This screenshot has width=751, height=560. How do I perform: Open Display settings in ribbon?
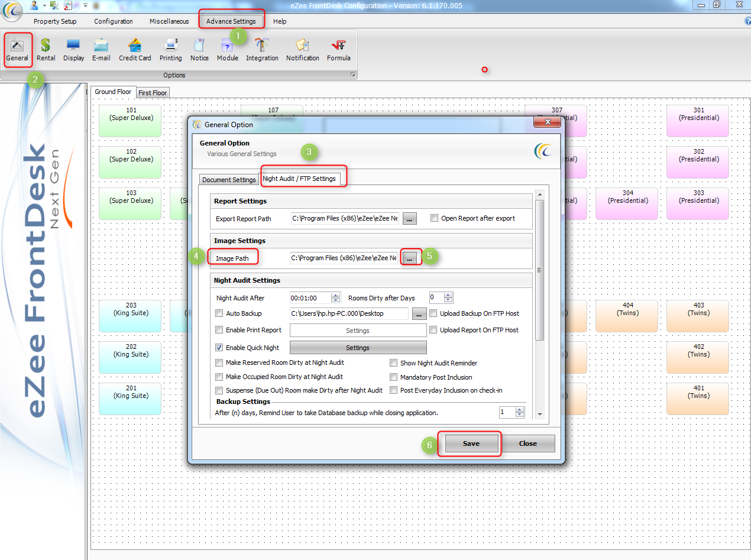pos(73,50)
